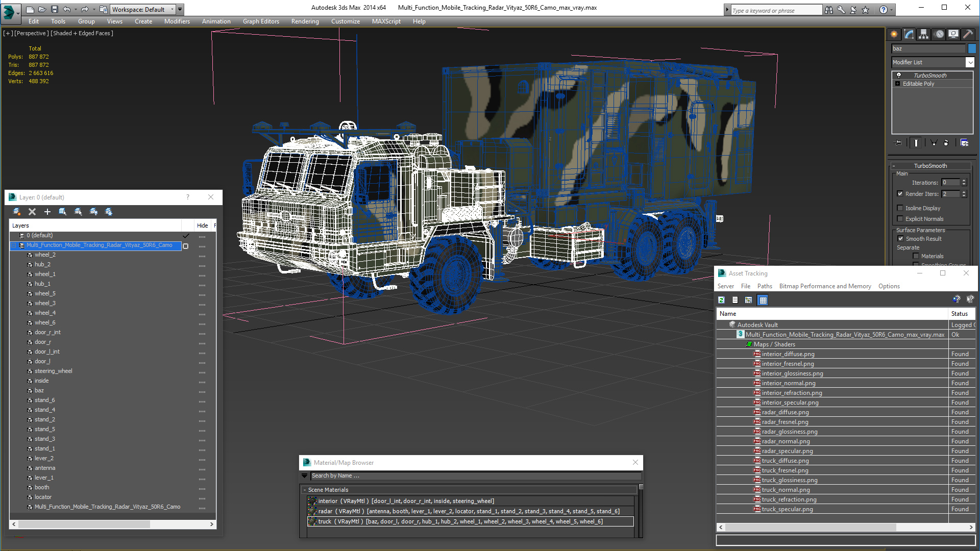Toggle Show End Result icon under modifier stack
Image resolution: width=980 pixels, height=551 pixels.
pyautogui.click(x=916, y=143)
